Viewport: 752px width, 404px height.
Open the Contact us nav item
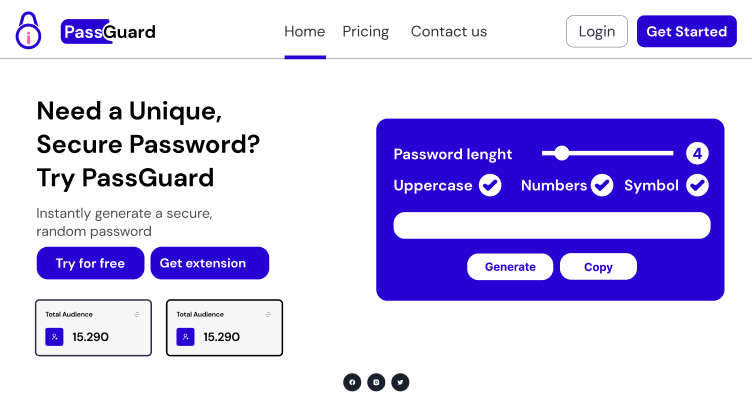tap(448, 32)
